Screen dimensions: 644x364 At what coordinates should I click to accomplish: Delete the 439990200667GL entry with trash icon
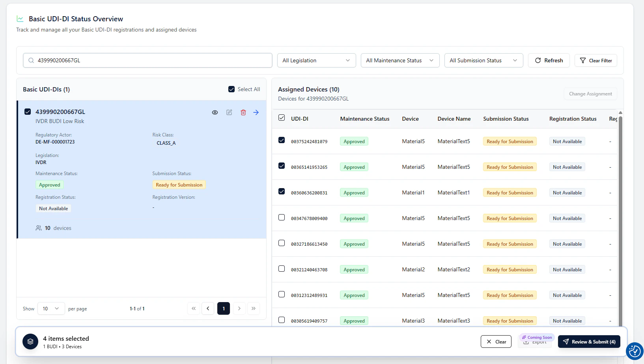pos(243,112)
